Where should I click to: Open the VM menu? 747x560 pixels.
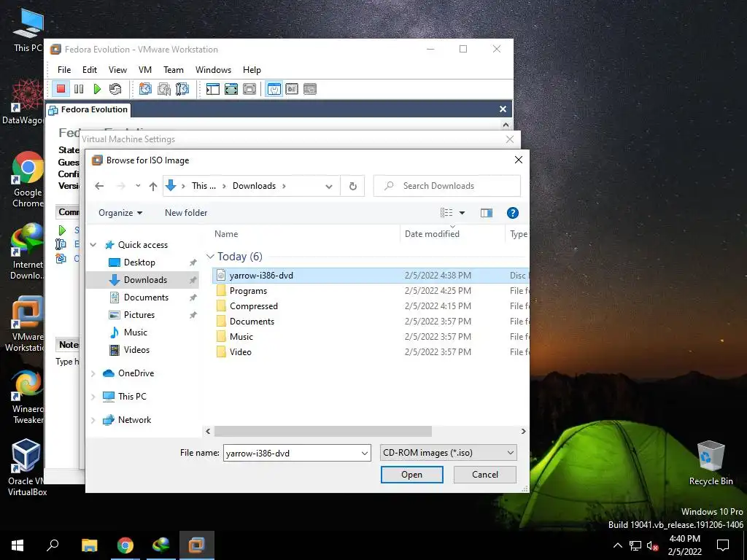pos(145,70)
